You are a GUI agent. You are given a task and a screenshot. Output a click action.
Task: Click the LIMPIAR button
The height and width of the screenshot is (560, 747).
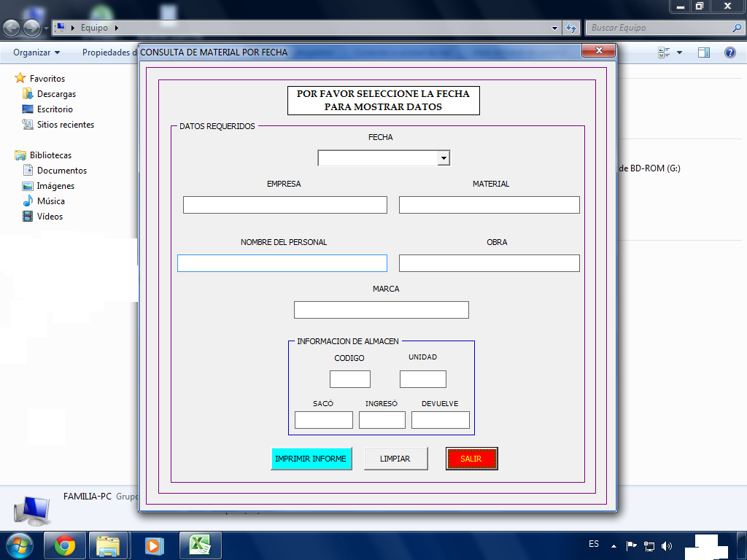(x=395, y=459)
